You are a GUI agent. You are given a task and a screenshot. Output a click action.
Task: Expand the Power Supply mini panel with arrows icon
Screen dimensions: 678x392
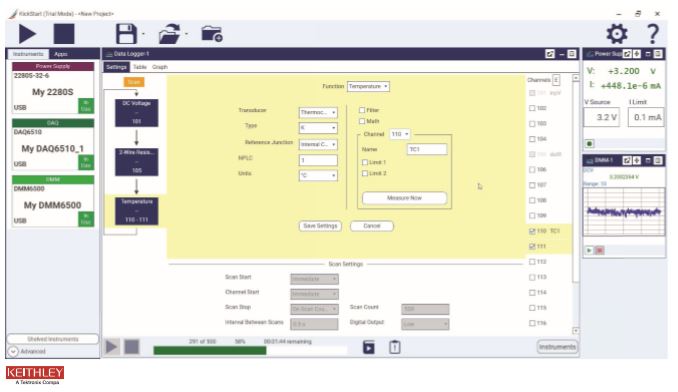click(636, 54)
